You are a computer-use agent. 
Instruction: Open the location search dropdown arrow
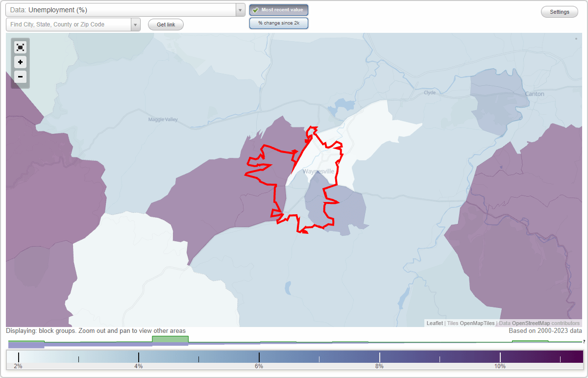click(135, 24)
